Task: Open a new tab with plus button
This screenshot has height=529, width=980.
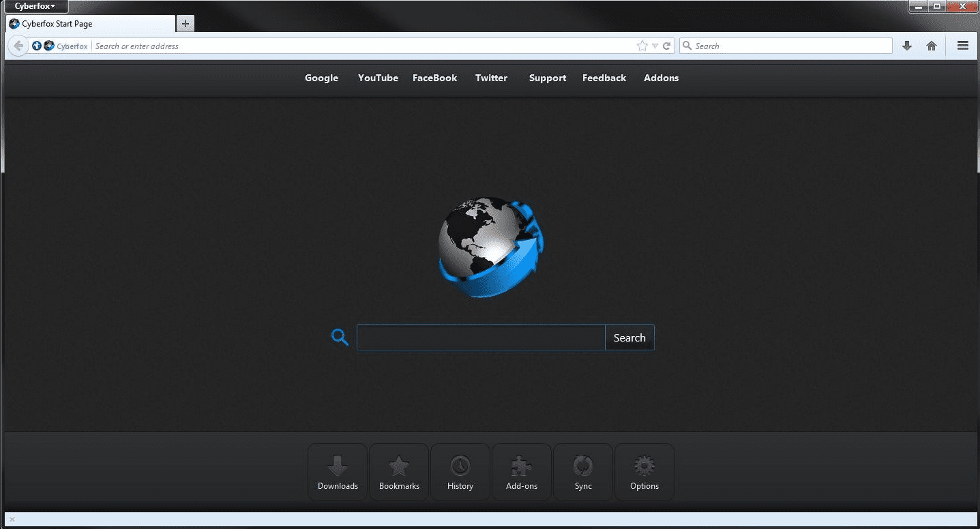Action: point(185,24)
